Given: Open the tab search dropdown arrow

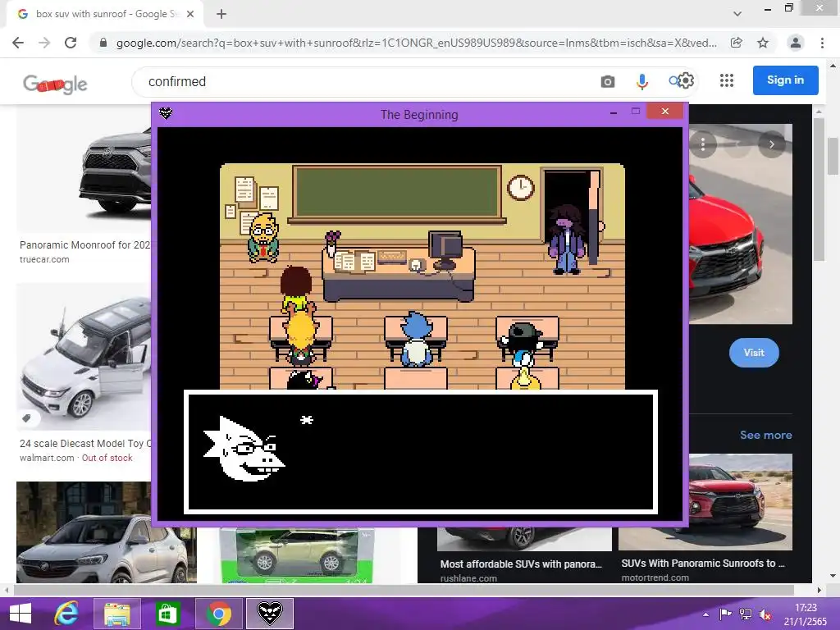Looking at the screenshot, I should tap(737, 14).
